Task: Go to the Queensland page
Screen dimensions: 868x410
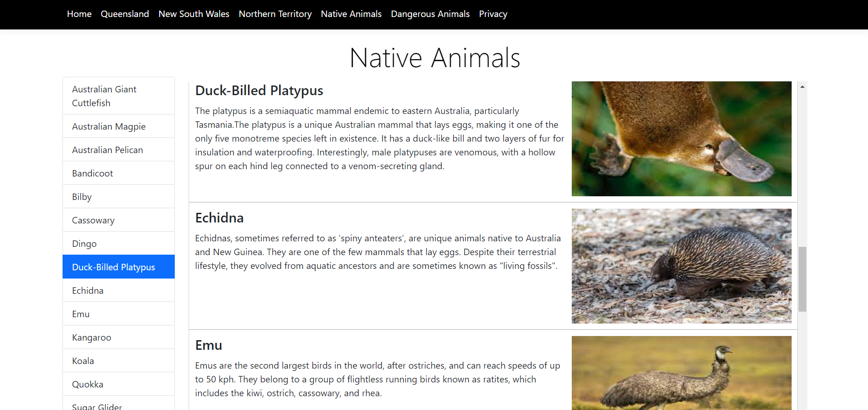Action: click(x=125, y=14)
